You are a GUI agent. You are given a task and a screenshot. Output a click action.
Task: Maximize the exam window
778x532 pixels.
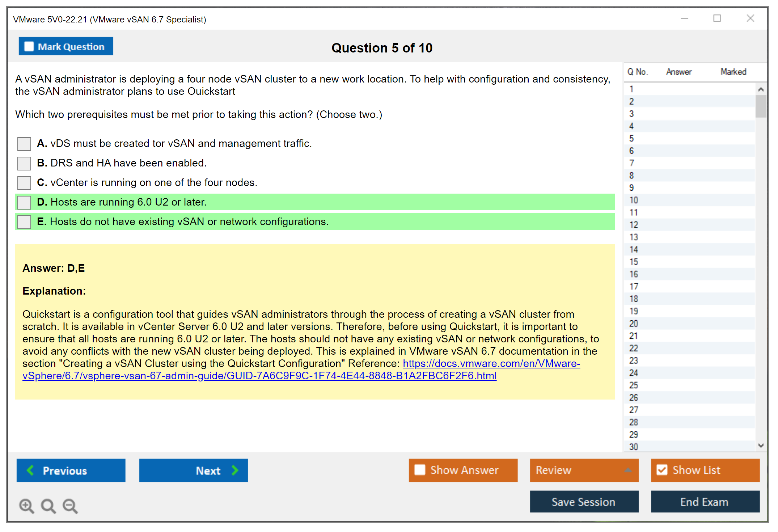tap(717, 18)
